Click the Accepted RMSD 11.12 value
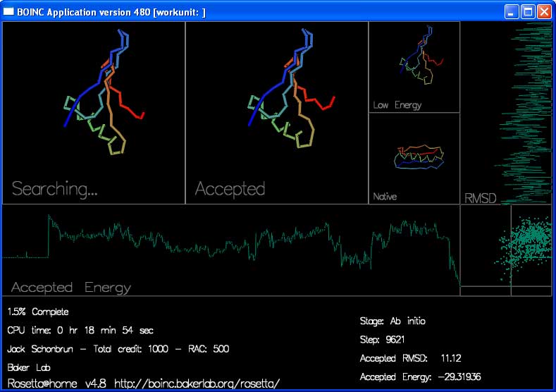This screenshot has width=556, height=392. (451, 358)
